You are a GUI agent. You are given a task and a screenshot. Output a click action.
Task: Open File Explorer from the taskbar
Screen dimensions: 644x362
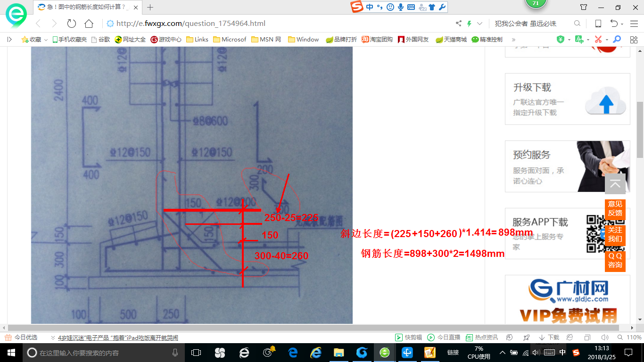click(x=339, y=353)
